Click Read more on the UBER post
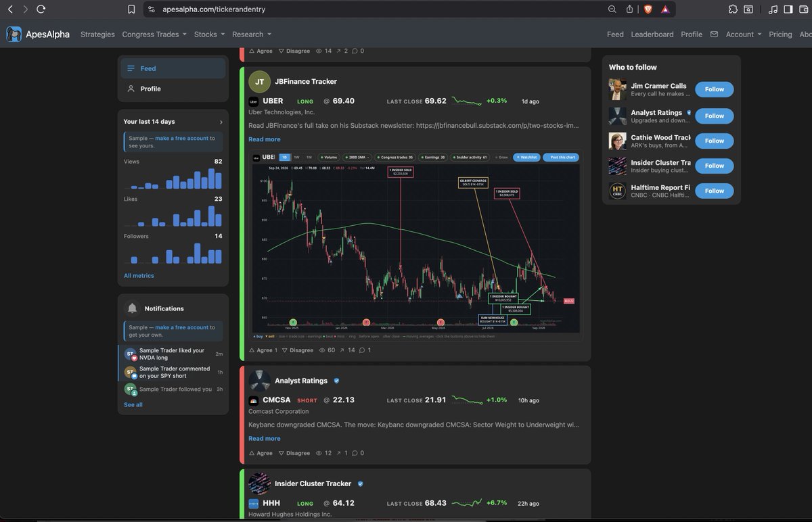Screen dimensions: 812x522 click(x=265, y=139)
